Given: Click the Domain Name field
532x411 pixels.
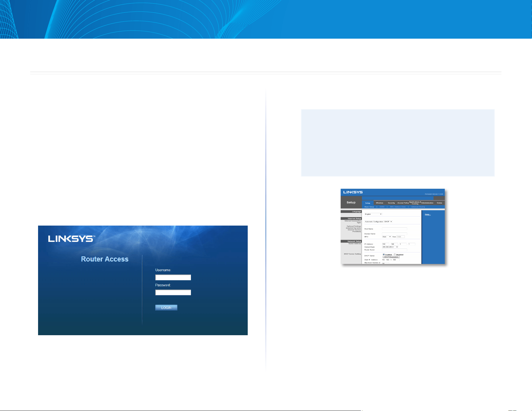Looking at the screenshot, I should (395, 234).
